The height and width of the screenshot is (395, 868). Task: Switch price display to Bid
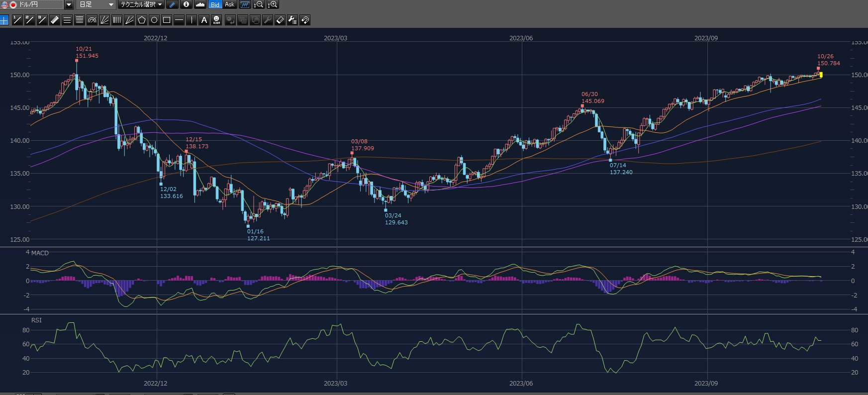[215, 4]
